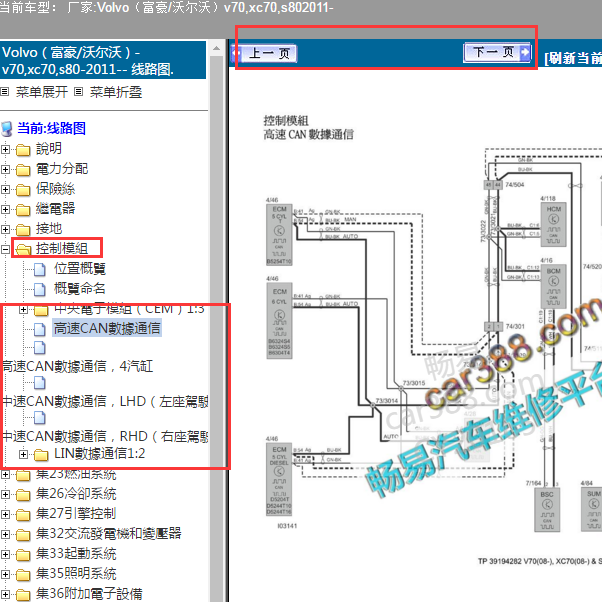Open 中速CAN數據通信，LHD page

coord(105,402)
